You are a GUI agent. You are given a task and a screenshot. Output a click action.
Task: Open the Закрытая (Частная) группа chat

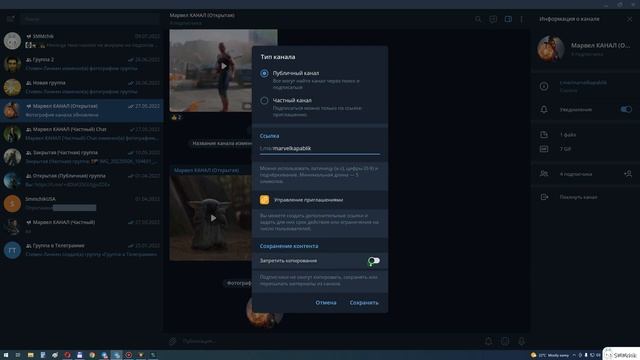point(82,157)
